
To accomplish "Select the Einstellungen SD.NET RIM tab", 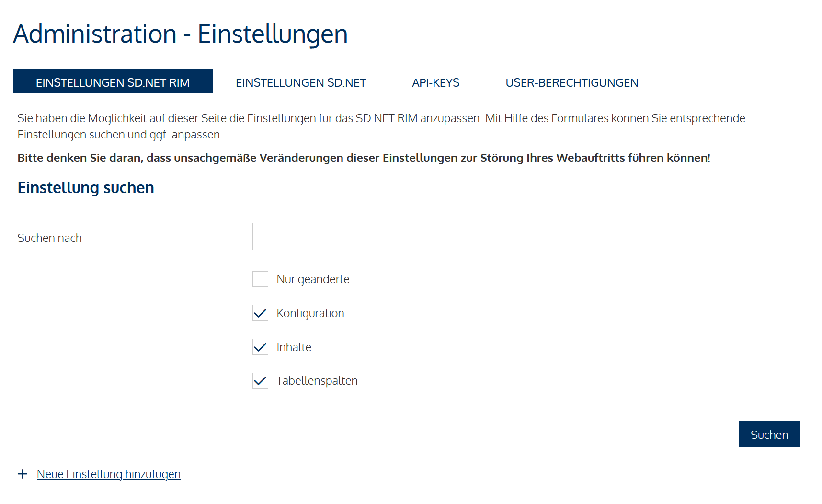I will point(113,82).
